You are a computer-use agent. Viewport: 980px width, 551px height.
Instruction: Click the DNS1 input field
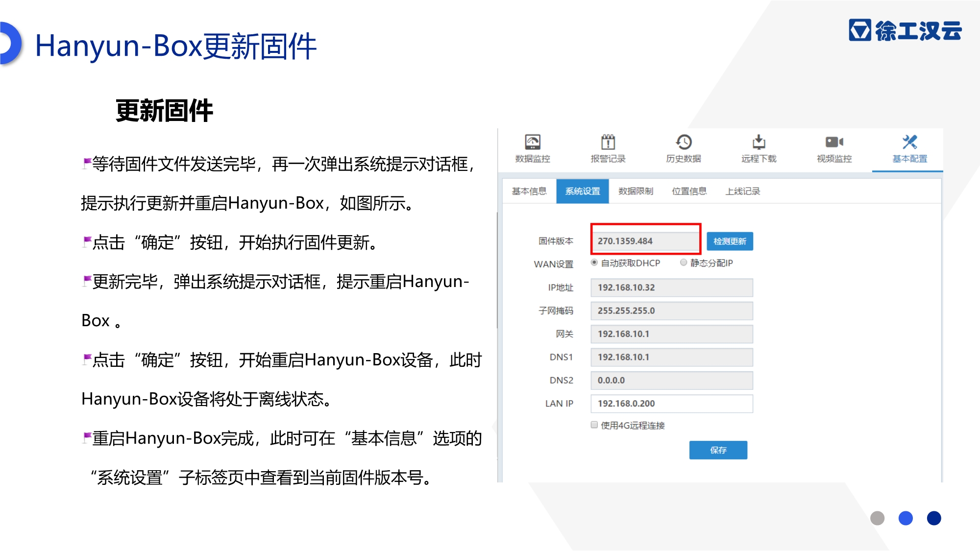[672, 357]
